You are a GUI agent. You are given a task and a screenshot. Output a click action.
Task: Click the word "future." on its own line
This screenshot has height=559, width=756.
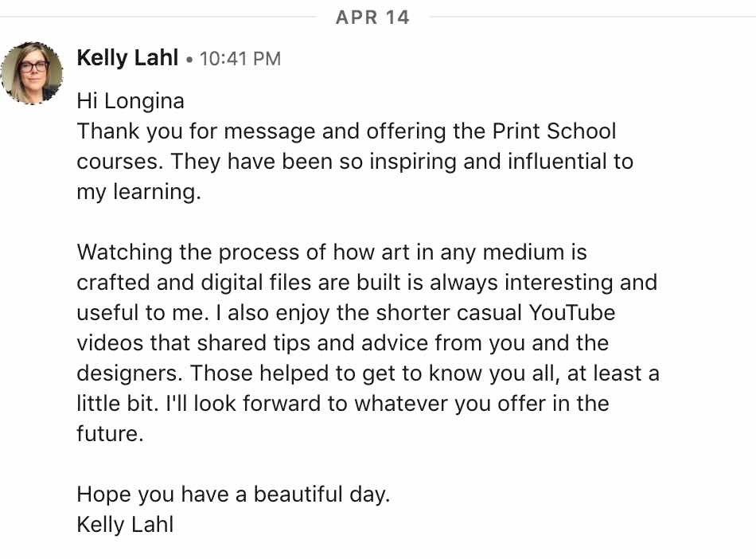click(x=110, y=434)
